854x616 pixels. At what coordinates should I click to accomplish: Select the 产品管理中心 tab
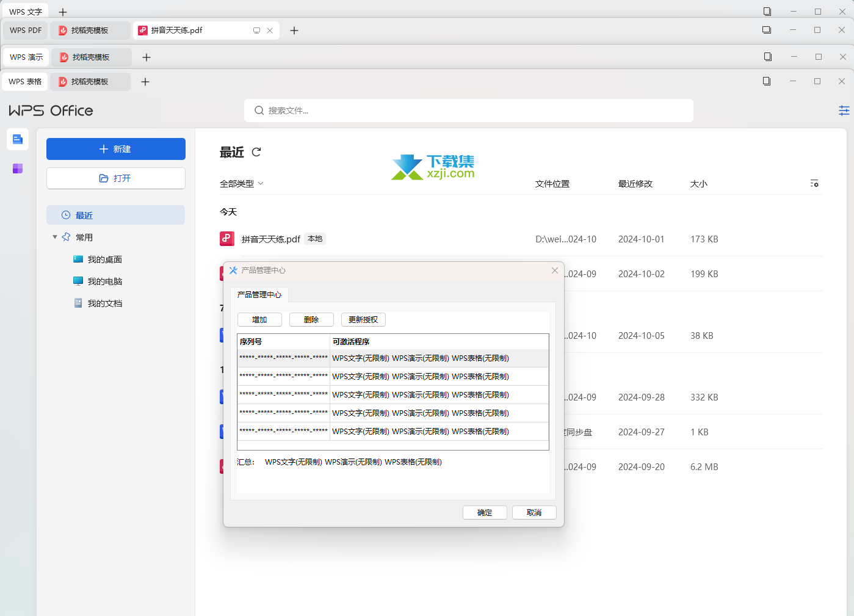click(259, 294)
